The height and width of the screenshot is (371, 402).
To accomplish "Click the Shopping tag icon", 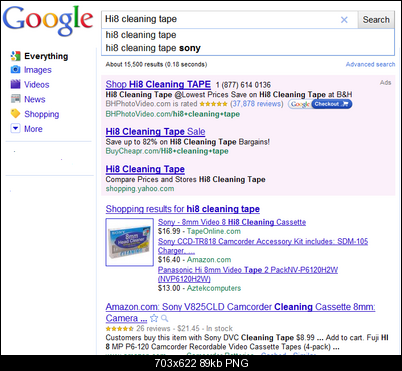I will tap(15, 114).
